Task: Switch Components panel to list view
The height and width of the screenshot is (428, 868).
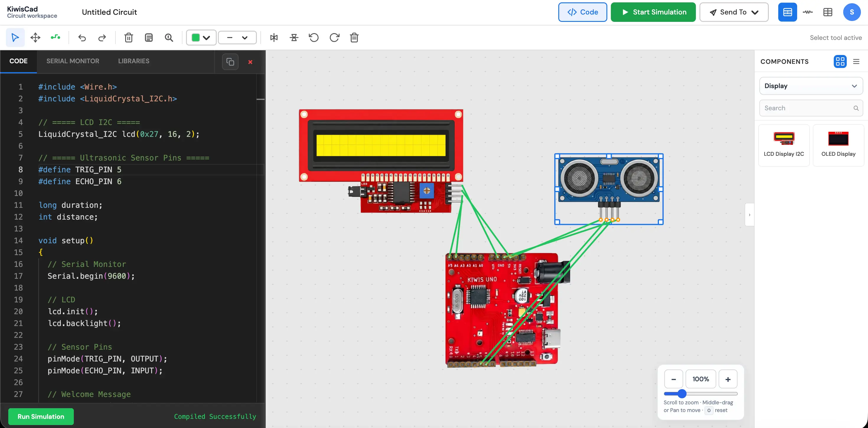Action: point(856,61)
